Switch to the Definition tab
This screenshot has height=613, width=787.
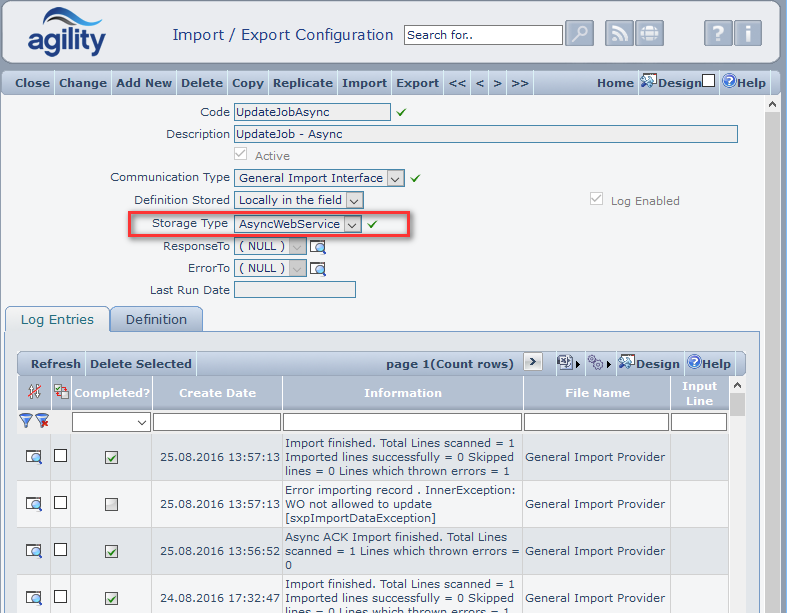(x=156, y=320)
